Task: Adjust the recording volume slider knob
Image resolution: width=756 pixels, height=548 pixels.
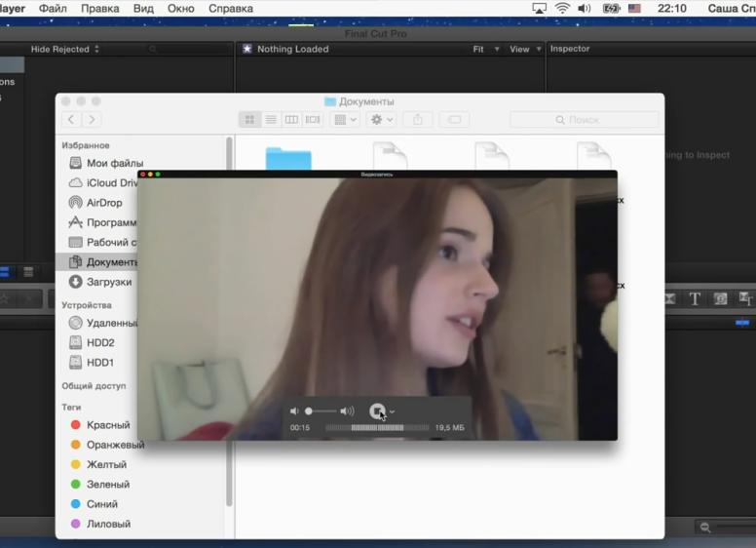Action: (309, 411)
